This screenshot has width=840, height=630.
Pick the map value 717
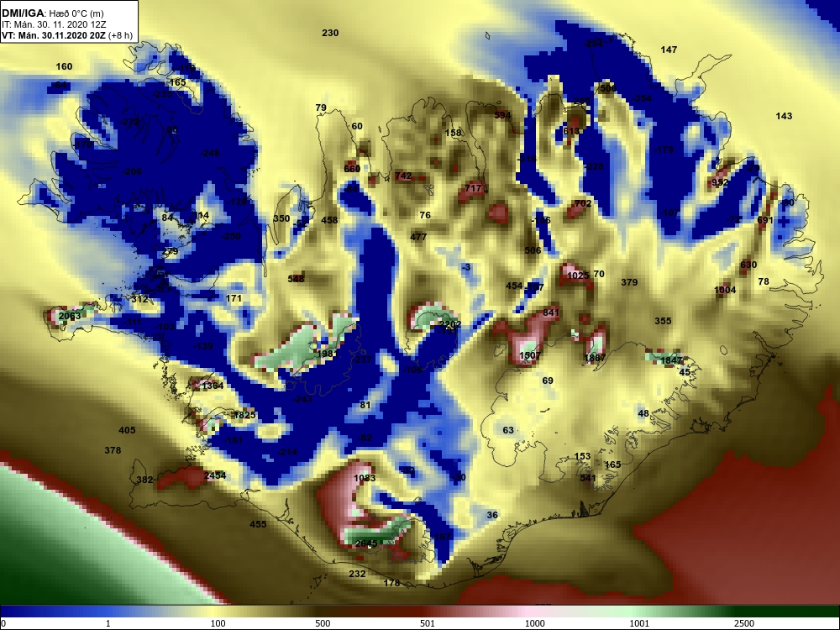[473, 188]
